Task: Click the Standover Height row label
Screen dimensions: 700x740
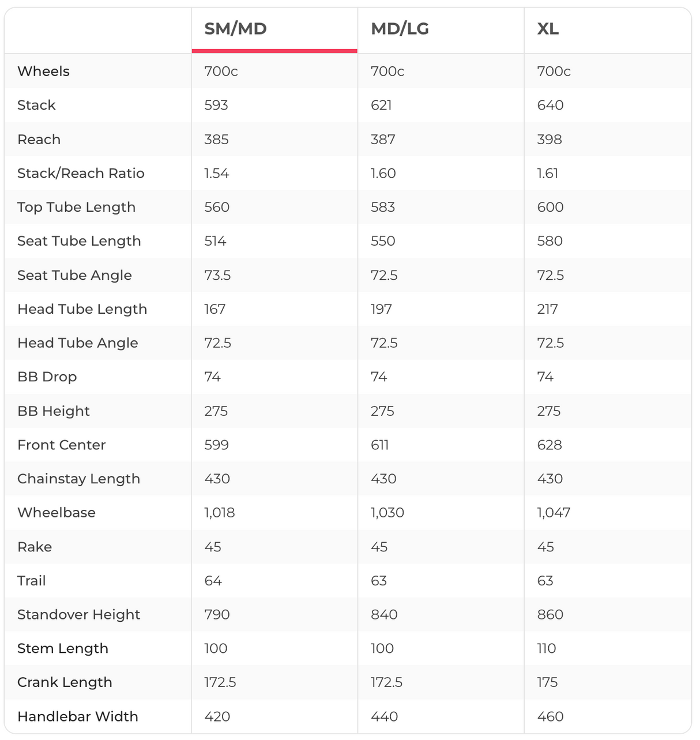Action: point(78,615)
